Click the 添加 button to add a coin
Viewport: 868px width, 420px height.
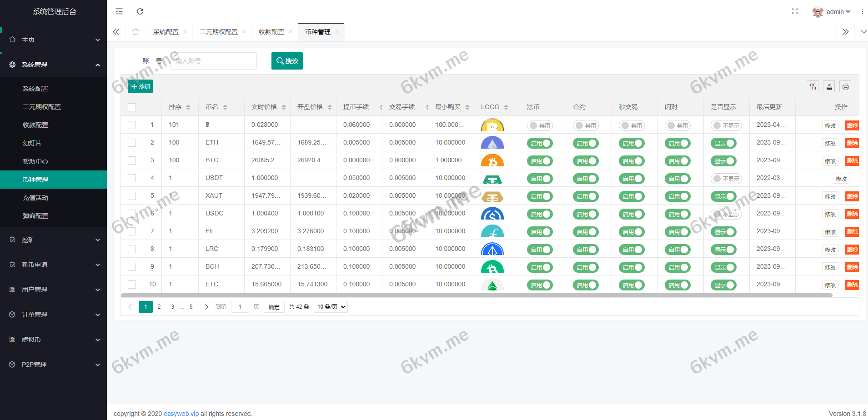pos(140,86)
